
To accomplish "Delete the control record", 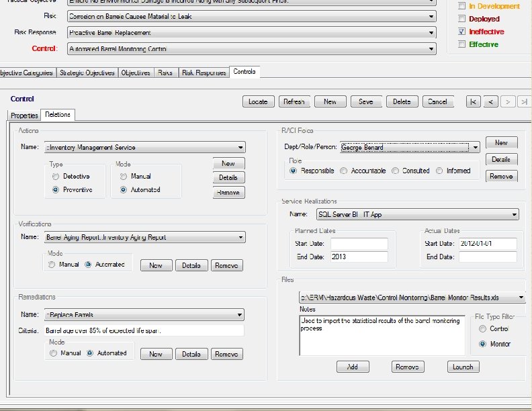I will 402,101.
